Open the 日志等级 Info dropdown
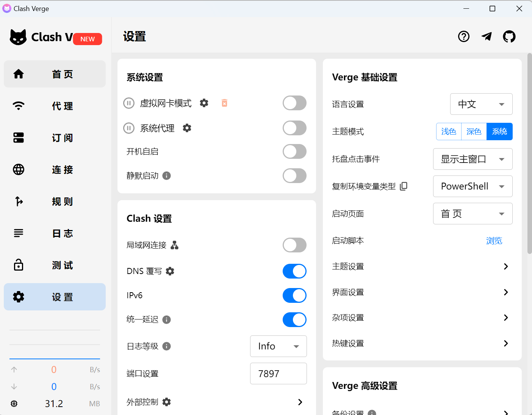 click(x=279, y=346)
